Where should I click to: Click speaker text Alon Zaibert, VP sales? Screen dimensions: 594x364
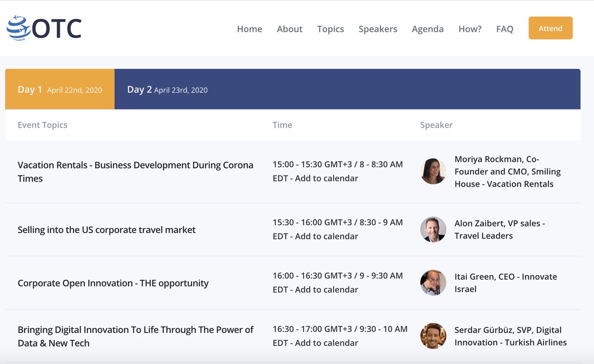pyautogui.click(x=499, y=229)
